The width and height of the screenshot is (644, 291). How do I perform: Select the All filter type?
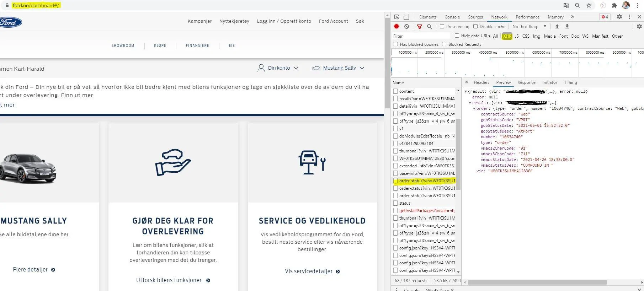(495, 36)
